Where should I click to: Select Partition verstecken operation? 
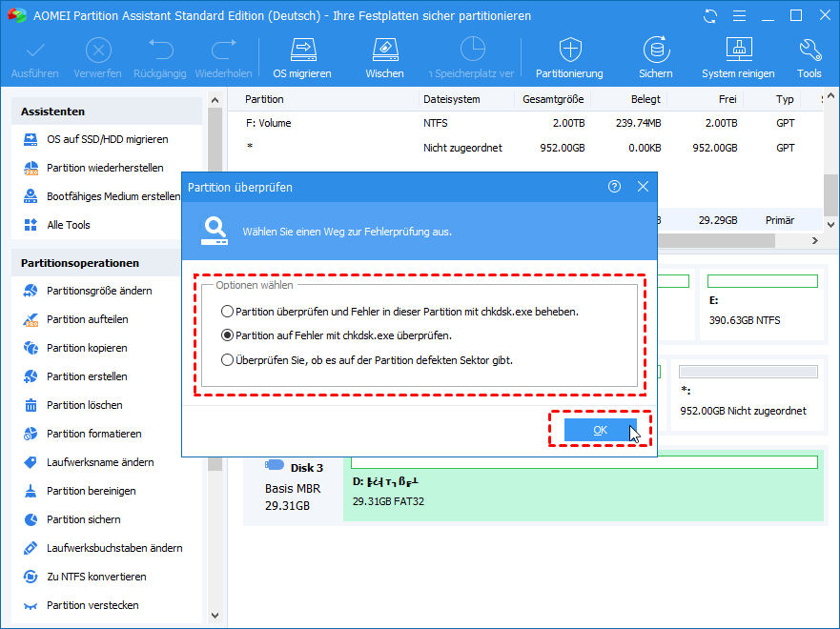point(81,605)
